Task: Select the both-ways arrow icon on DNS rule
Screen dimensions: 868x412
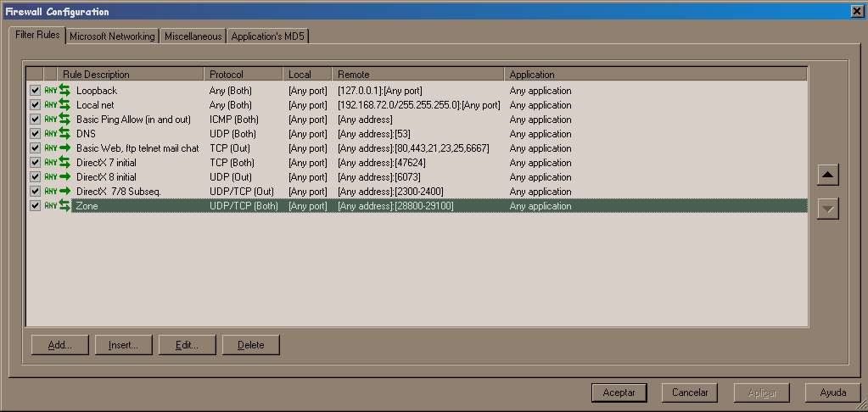Action: (x=64, y=133)
